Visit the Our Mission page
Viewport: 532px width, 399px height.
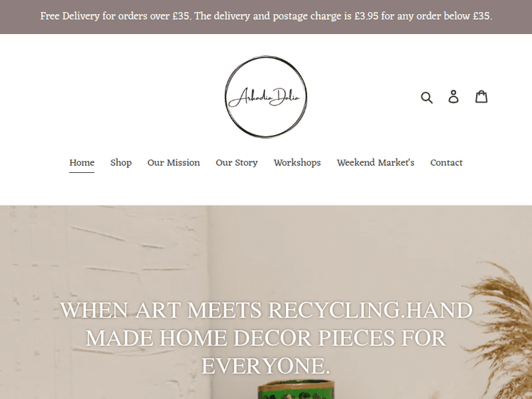pyautogui.click(x=173, y=163)
